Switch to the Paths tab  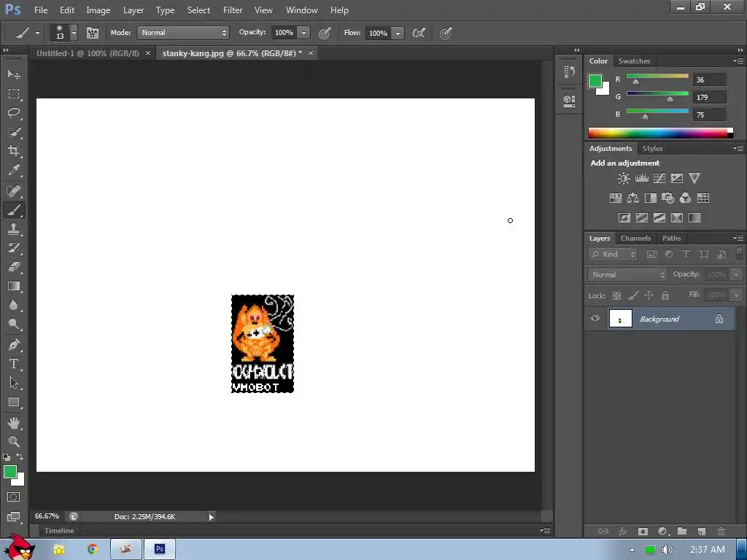pyautogui.click(x=671, y=238)
